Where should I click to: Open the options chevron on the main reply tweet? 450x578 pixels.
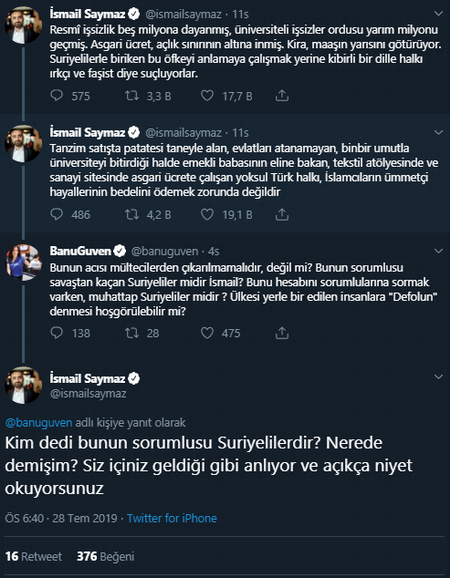pyautogui.click(x=439, y=377)
